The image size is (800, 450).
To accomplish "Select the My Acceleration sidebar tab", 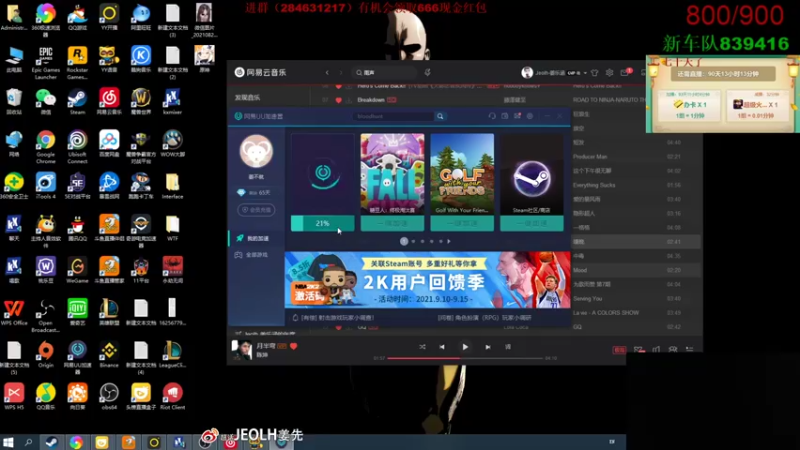I will click(x=257, y=238).
